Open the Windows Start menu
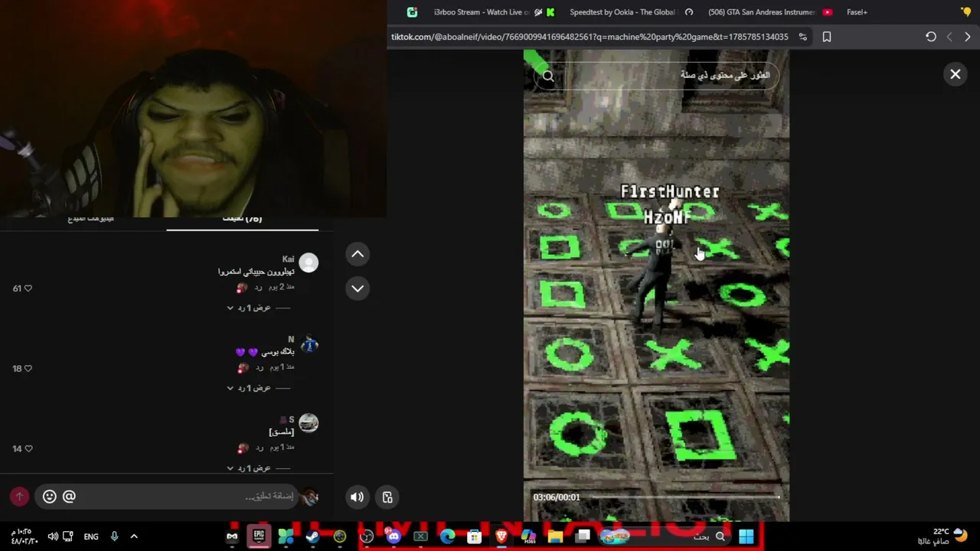Screen dimensions: 980x551 coord(746,536)
